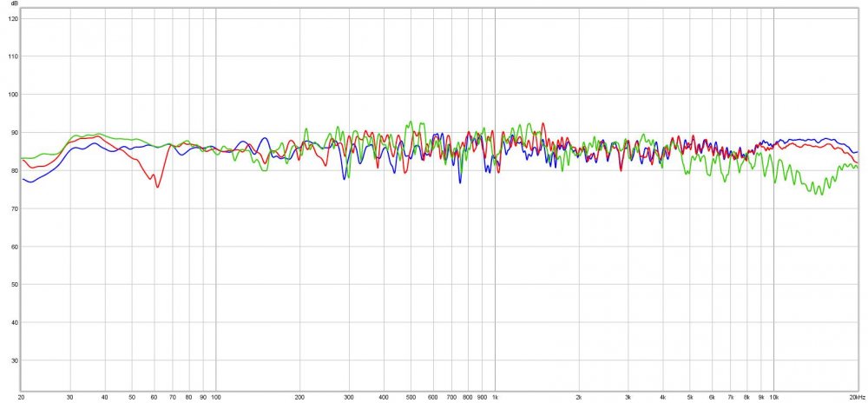Click the 1k frequency axis label
Viewport: 868px width, 403px height.
tap(495, 398)
